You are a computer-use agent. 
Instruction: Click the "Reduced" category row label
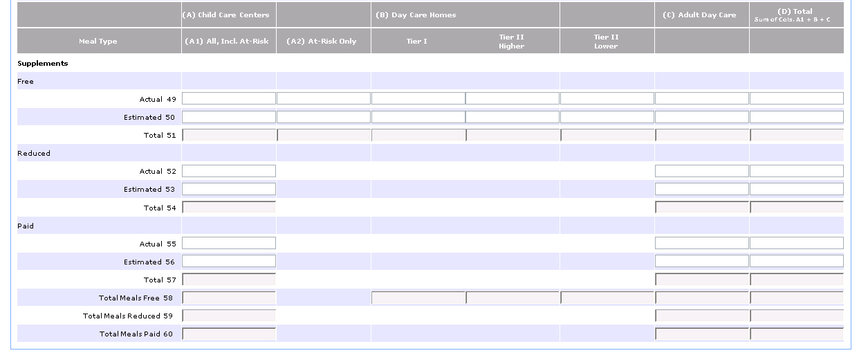point(34,153)
